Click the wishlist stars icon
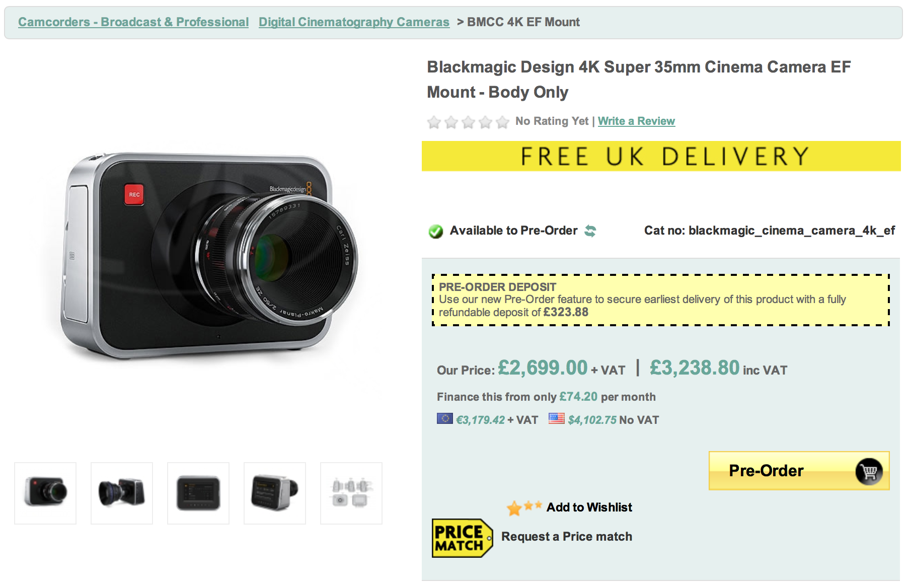The height and width of the screenshot is (588, 909). pos(523,507)
